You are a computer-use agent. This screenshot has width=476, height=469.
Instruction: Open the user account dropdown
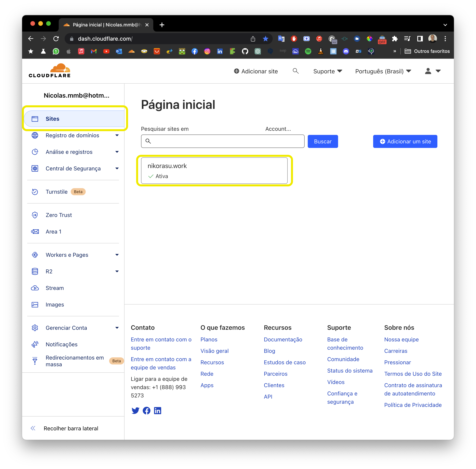tap(433, 71)
